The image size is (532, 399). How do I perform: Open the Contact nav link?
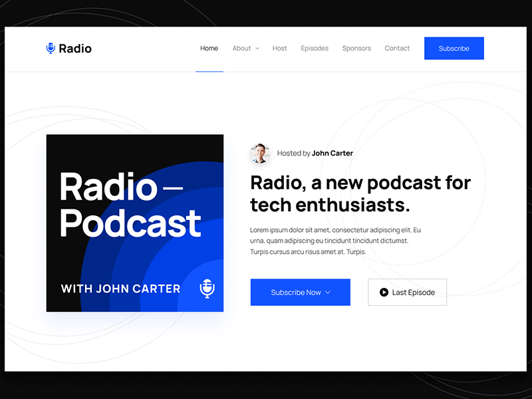[x=397, y=48]
